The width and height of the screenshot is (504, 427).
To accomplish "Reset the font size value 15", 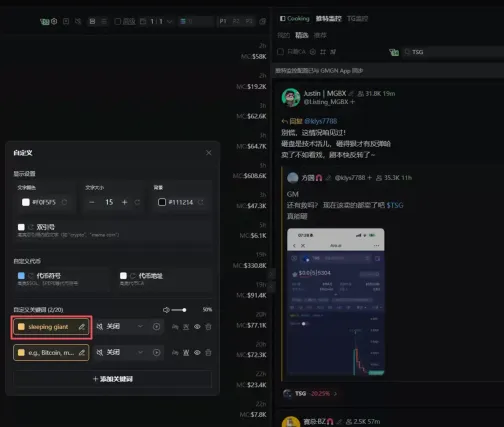I will tap(137, 202).
